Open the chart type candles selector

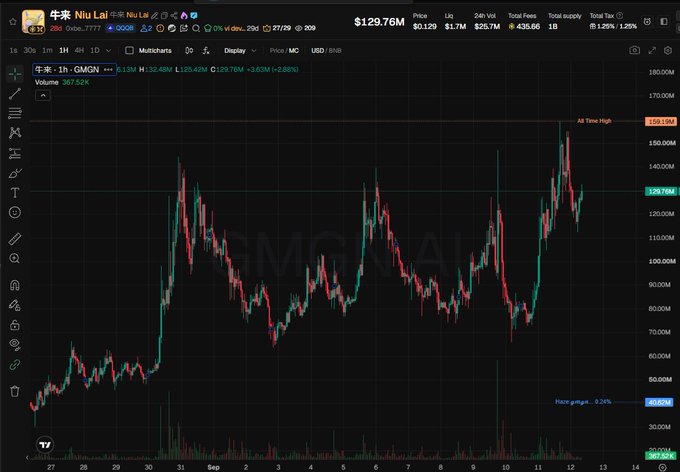[189, 50]
